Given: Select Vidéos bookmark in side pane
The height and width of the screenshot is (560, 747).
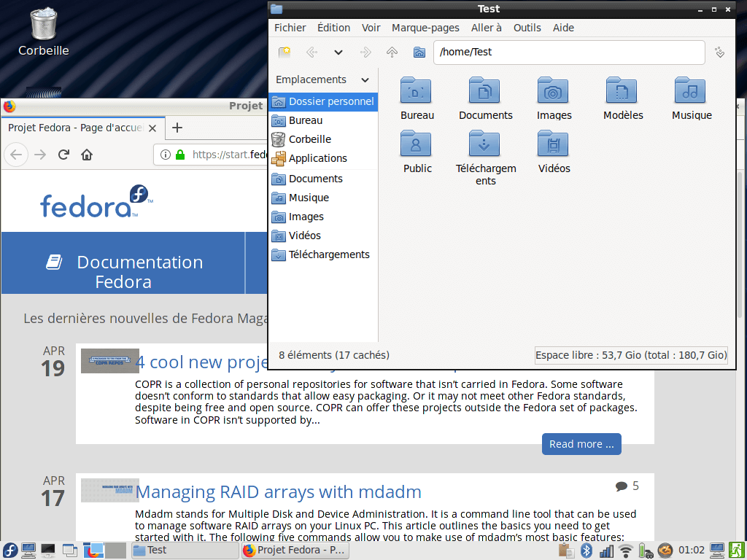Looking at the screenshot, I should click(323, 236).
